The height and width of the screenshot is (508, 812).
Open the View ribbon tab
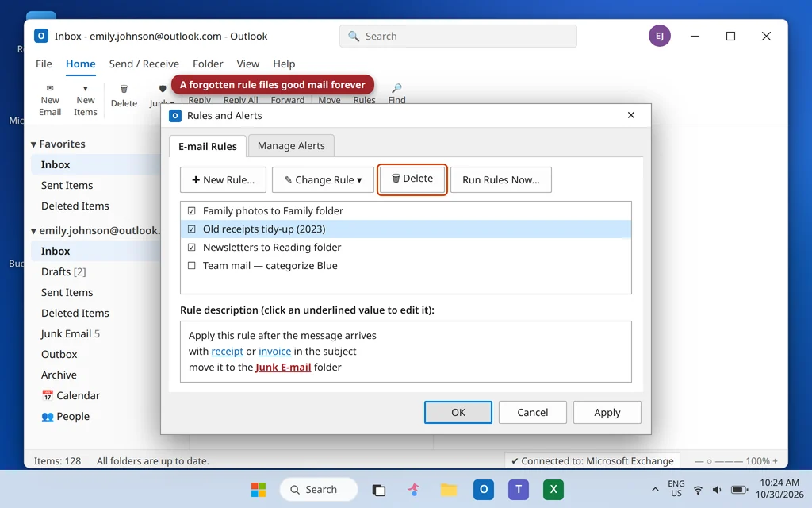pyautogui.click(x=248, y=63)
